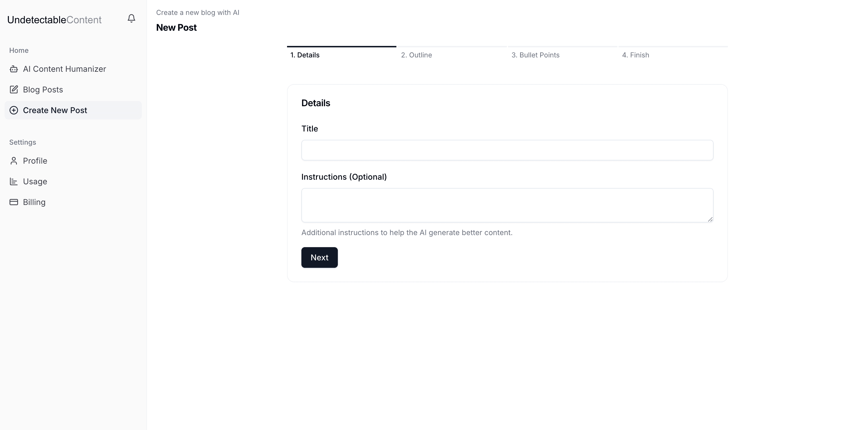
Task: Click inside the Title input field
Action: [x=507, y=150]
